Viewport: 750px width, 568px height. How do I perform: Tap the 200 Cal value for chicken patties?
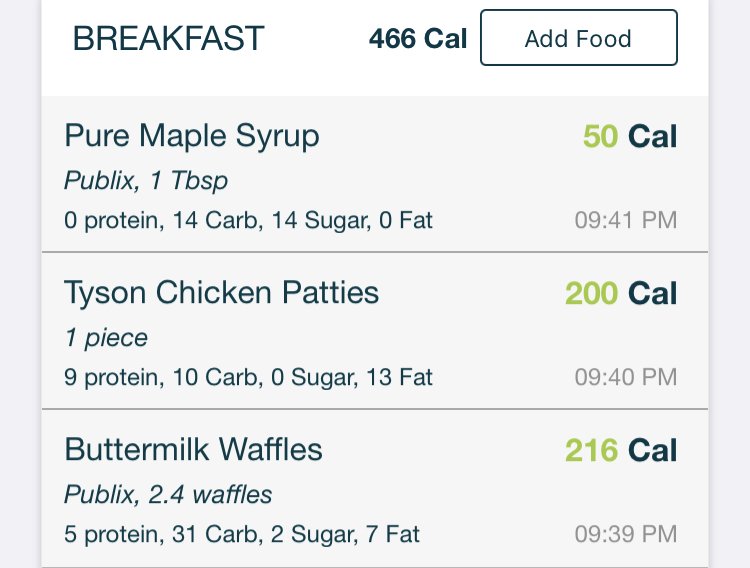(621, 293)
